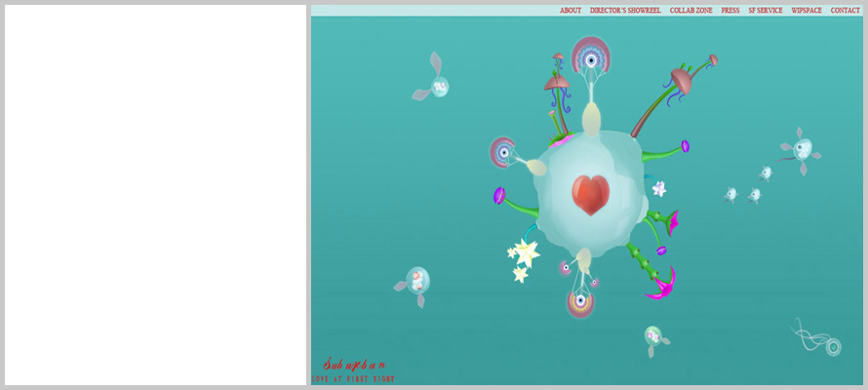Click the large four-winged bubble creature on right
The width and height of the screenshot is (868, 390).
[802, 150]
